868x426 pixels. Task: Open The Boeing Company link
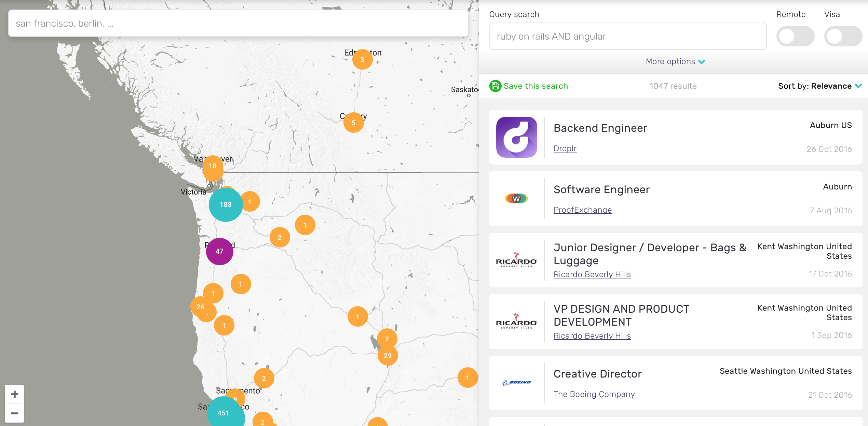pyautogui.click(x=594, y=394)
